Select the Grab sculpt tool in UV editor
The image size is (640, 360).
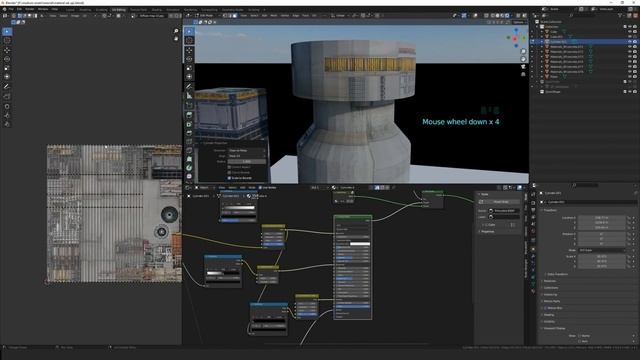tap(7, 106)
